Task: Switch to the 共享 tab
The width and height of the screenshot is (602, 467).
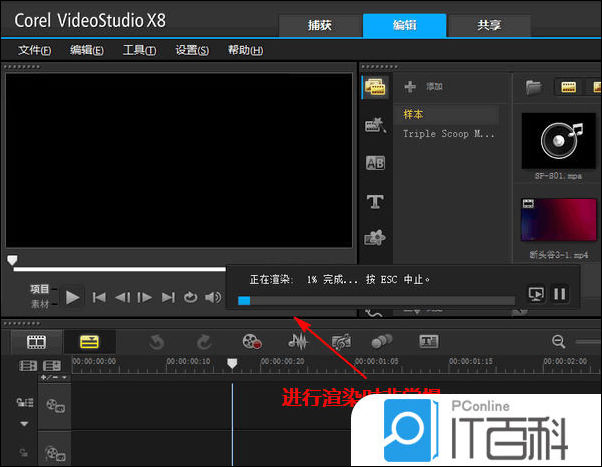Action: tap(489, 25)
